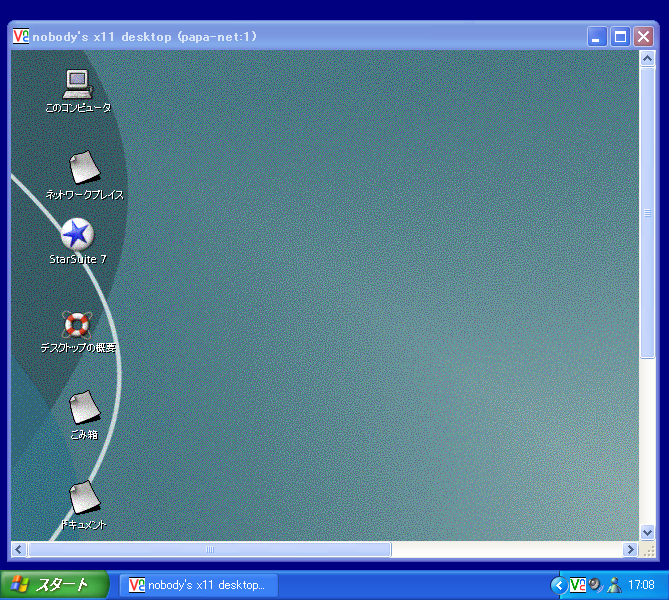669x600 pixels.
Task: Click the horizontal scrollbar thumb
Action: tap(209, 549)
